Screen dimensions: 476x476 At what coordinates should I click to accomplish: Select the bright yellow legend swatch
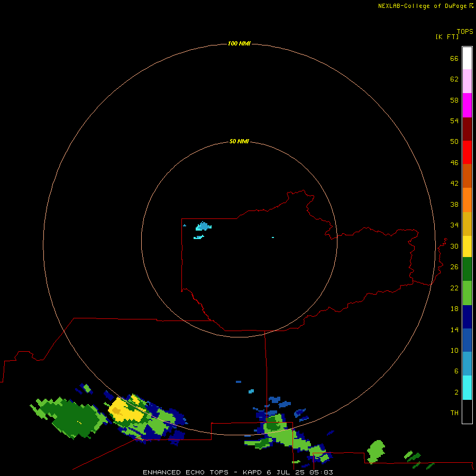pyautogui.click(x=467, y=246)
